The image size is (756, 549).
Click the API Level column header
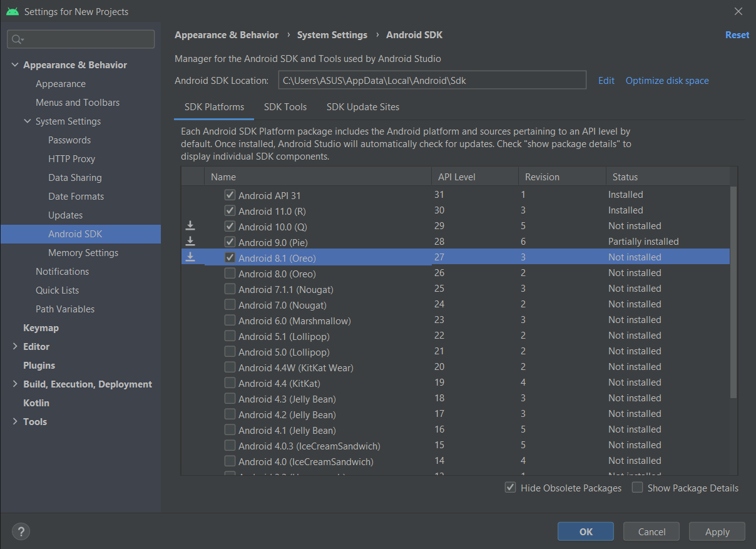(475, 177)
